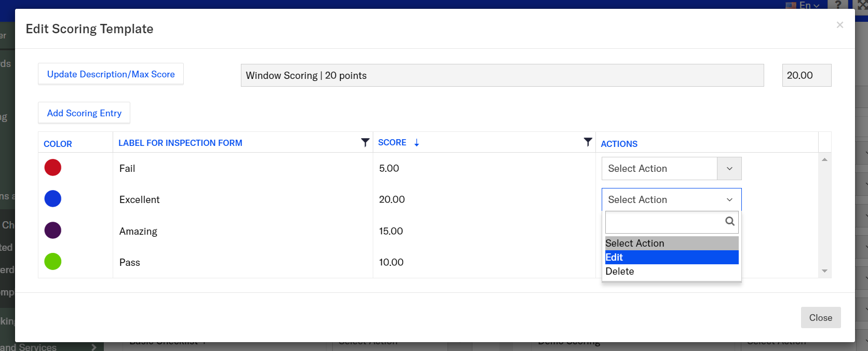Image resolution: width=868 pixels, height=351 pixels.
Task: Open the language selector En dropdown
Action: pos(803,5)
